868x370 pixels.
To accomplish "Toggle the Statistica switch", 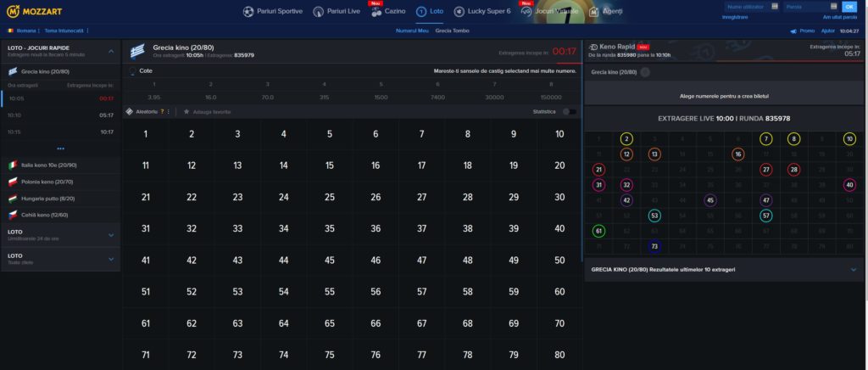I will tap(569, 111).
